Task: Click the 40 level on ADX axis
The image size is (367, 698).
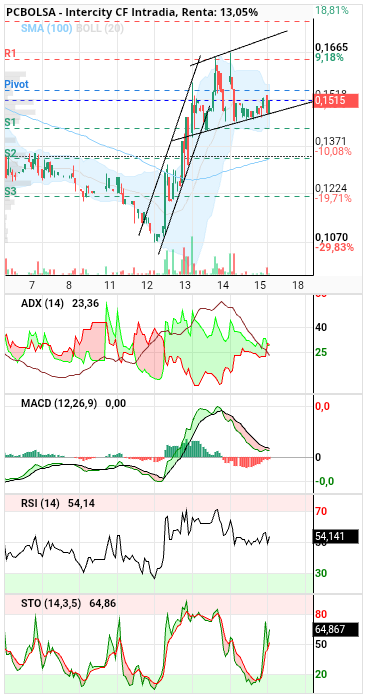Action: coord(322,327)
